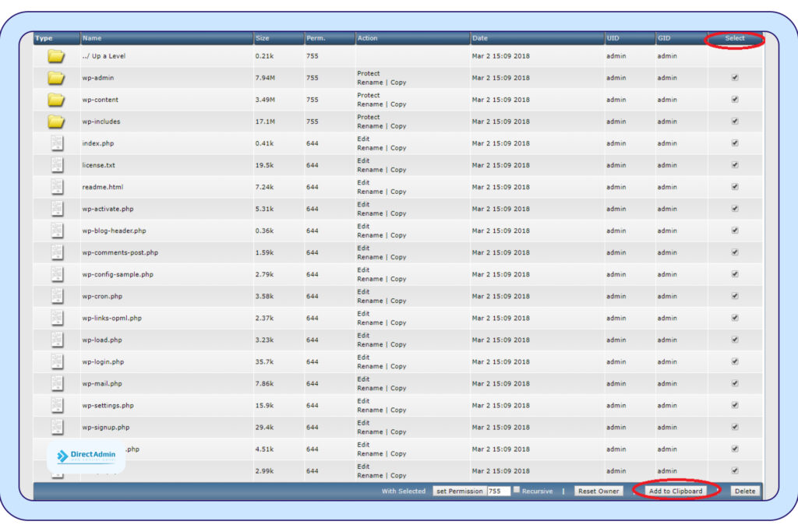Click Copy link for license.txt

pos(398,170)
